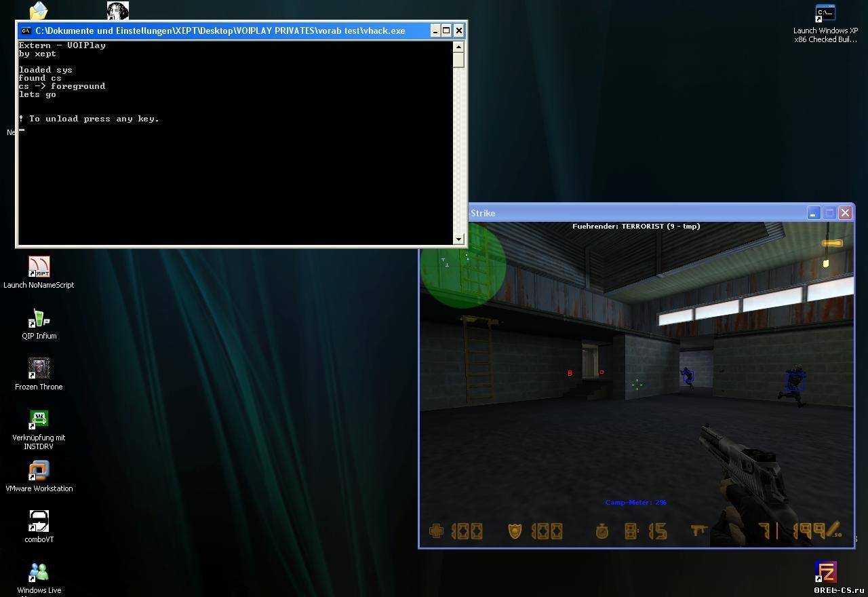Click the armor shield icon in the HUD
This screenshot has height=597, width=868.
click(x=515, y=531)
